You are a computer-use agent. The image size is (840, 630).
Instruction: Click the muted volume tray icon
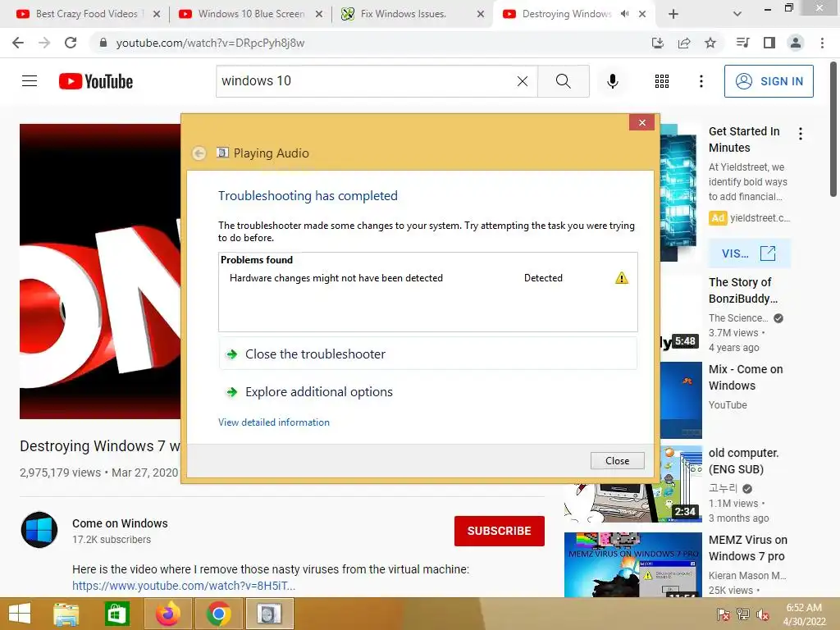pyautogui.click(x=763, y=614)
